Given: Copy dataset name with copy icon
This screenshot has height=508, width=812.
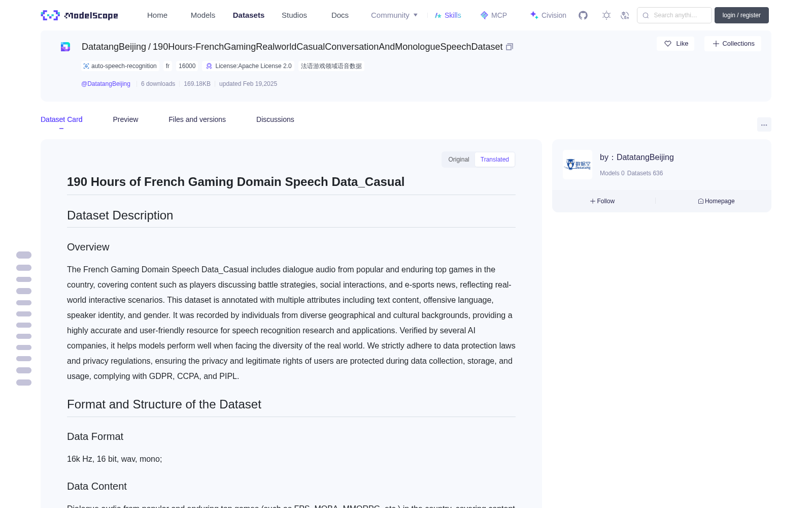Looking at the screenshot, I should (510, 47).
